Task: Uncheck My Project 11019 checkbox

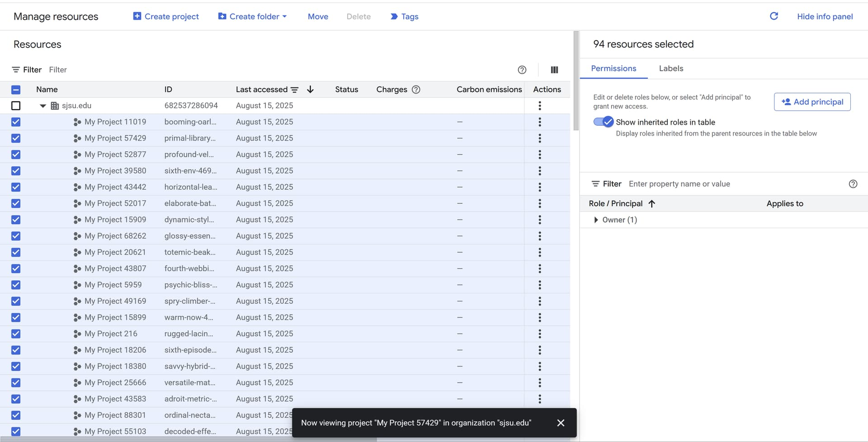Action: pos(16,122)
